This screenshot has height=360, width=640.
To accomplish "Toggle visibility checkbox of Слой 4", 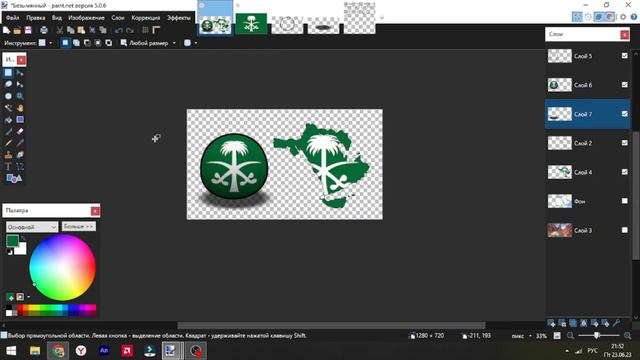I will [624, 172].
